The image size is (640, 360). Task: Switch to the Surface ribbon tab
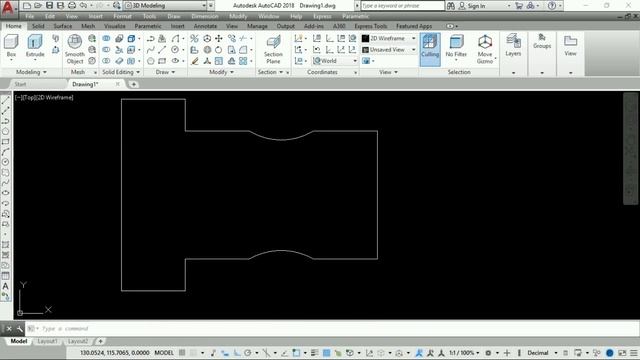click(63, 26)
